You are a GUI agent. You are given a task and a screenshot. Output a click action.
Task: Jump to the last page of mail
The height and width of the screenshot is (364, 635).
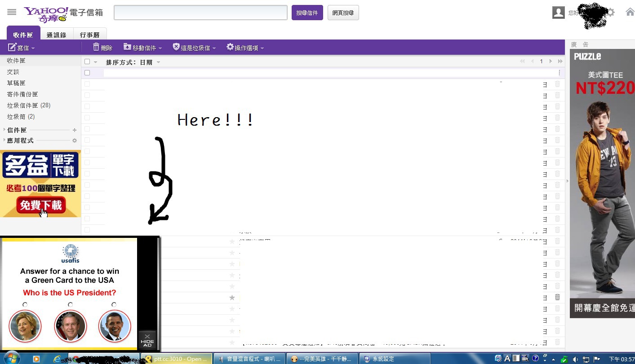coord(560,61)
